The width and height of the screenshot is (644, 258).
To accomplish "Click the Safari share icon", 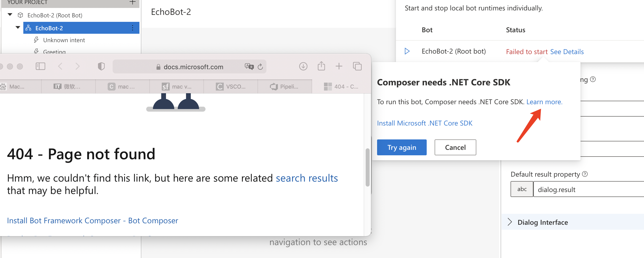I will pos(321,66).
